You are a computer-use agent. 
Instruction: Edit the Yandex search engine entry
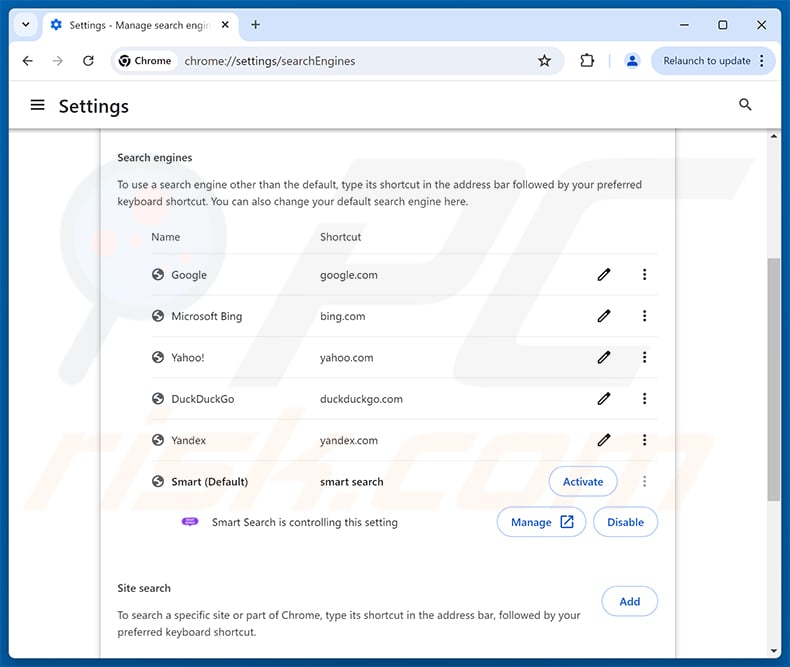(604, 440)
